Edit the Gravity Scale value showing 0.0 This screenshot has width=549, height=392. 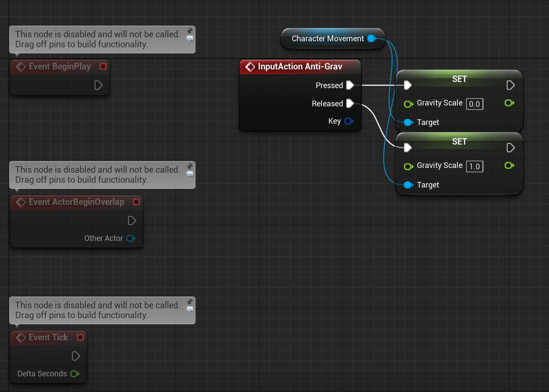click(x=474, y=104)
